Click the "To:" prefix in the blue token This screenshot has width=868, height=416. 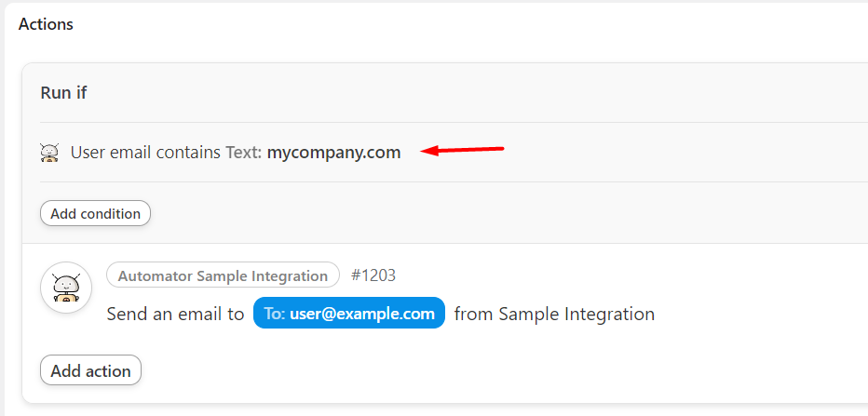pos(274,314)
